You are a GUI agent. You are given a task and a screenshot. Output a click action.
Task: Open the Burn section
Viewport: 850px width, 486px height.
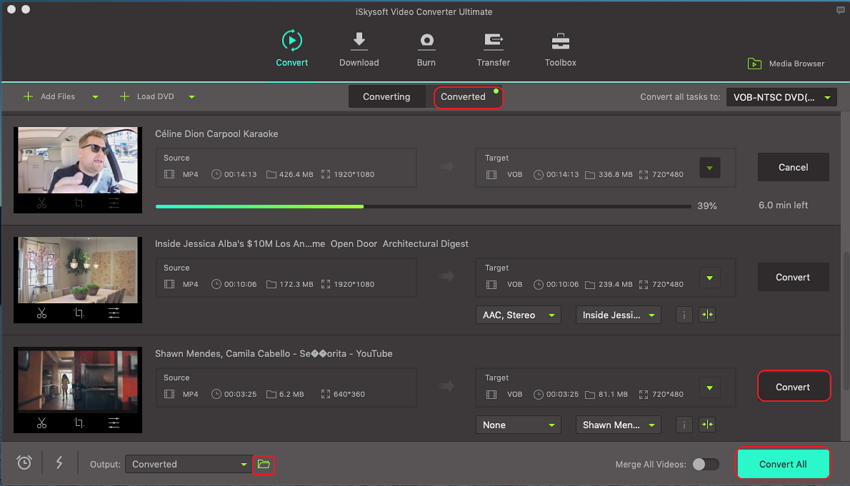pyautogui.click(x=426, y=49)
